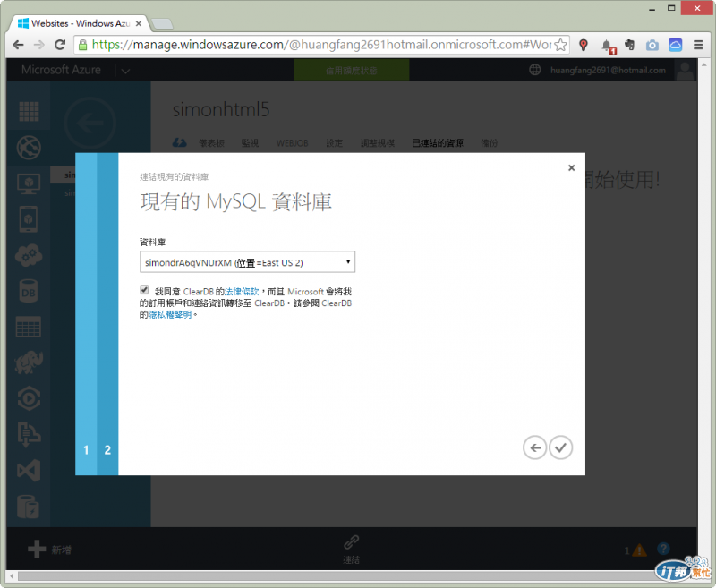The width and height of the screenshot is (716, 588).
Task: Click huangfang2691@hotmail.com account name
Action: tap(608, 71)
